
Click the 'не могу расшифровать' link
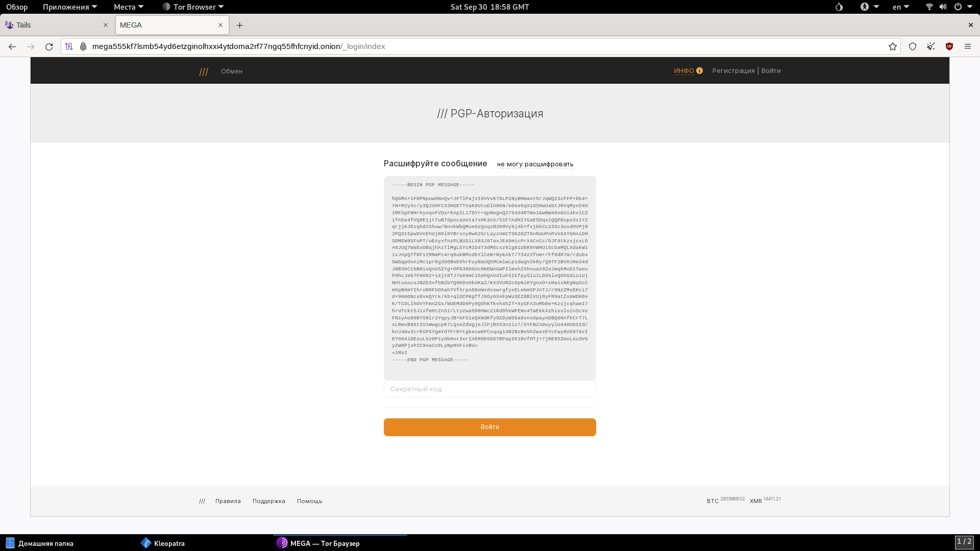pos(534,164)
